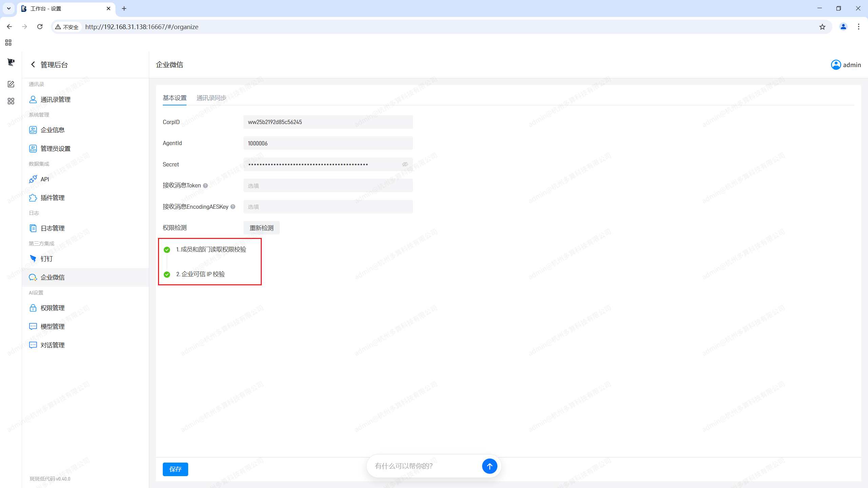Viewport: 868px width, 488px height.
Task: Open 管理员设置 menu item
Action: (85, 148)
